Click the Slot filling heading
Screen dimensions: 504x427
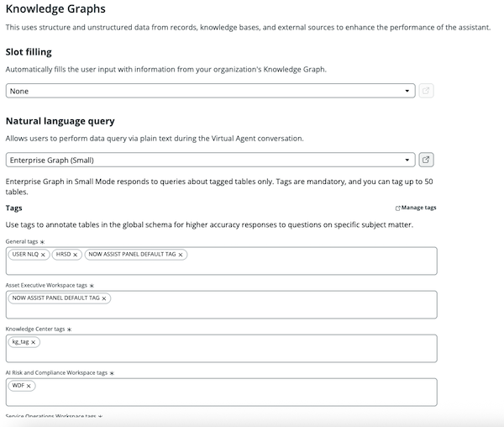(x=29, y=52)
